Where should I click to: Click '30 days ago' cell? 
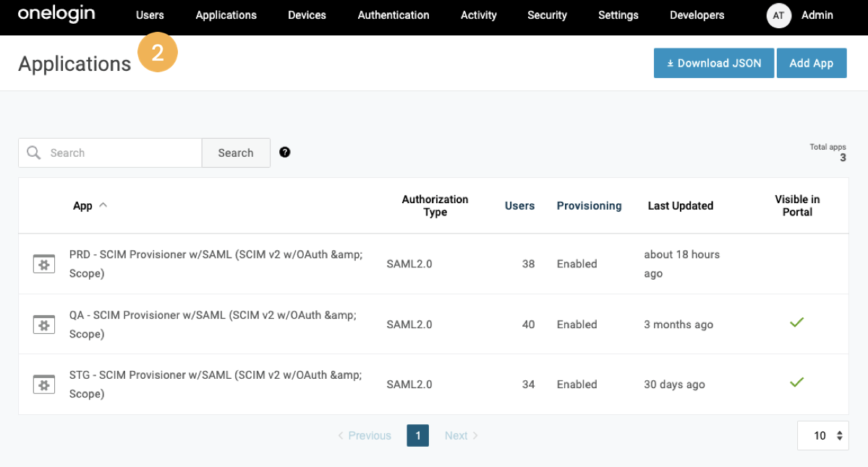(674, 385)
